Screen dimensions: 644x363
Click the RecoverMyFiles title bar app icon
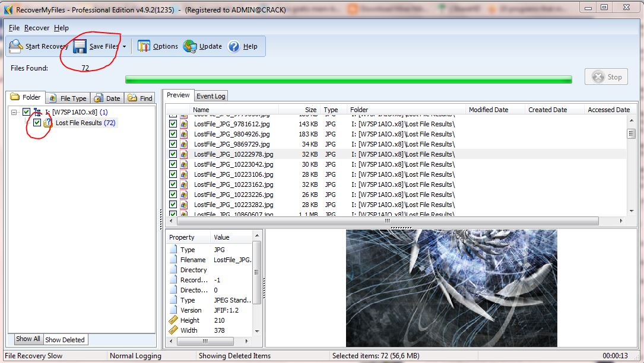(8, 9)
